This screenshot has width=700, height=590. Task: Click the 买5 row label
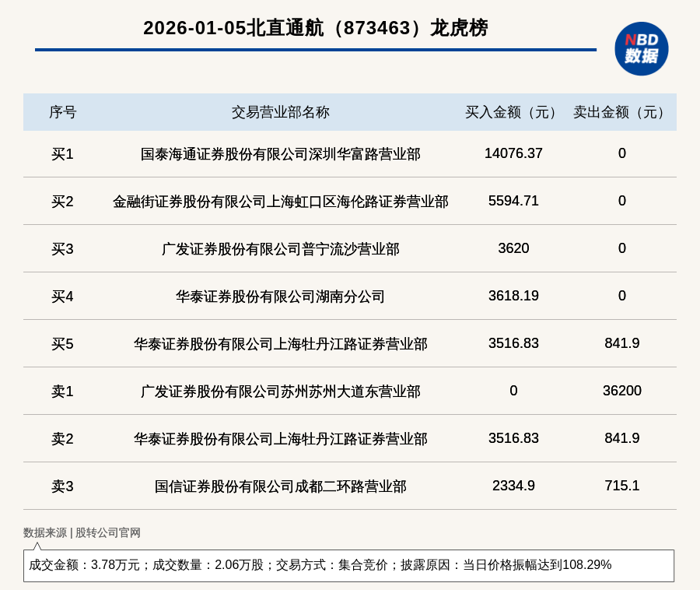tap(62, 344)
